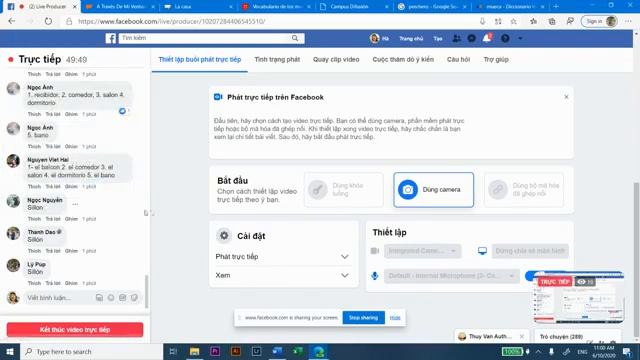
Task: Click the help question mark icon
Action: [x=505, y=38]
